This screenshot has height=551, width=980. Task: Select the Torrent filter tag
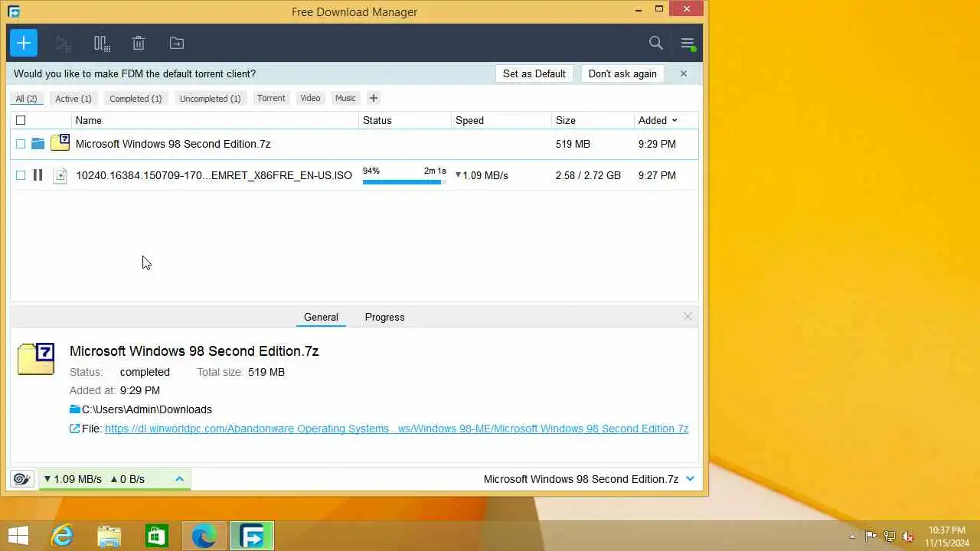271,98
